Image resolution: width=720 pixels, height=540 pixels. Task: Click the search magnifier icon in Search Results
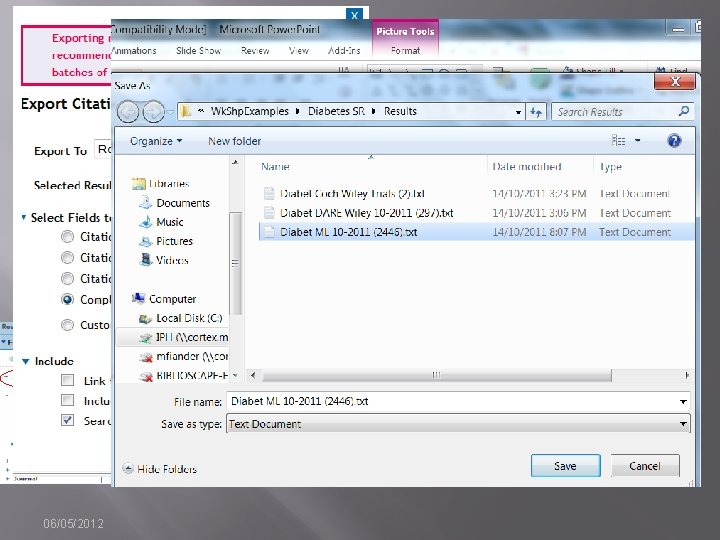coord(684,111)
